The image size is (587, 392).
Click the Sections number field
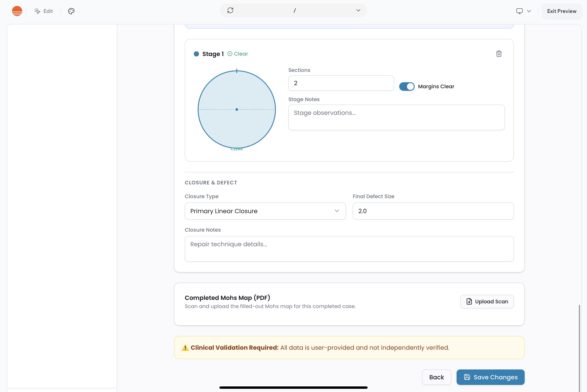point(341,83)
